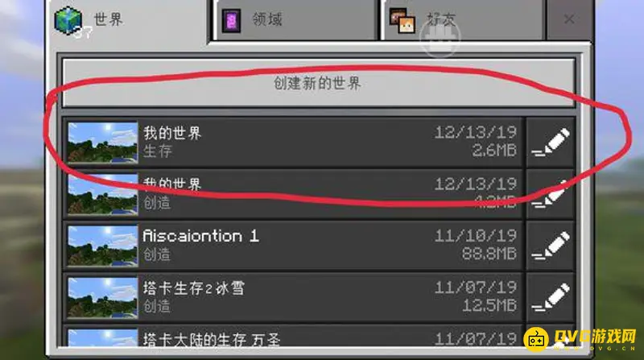Close the world selection screen with X

[569, 19]
